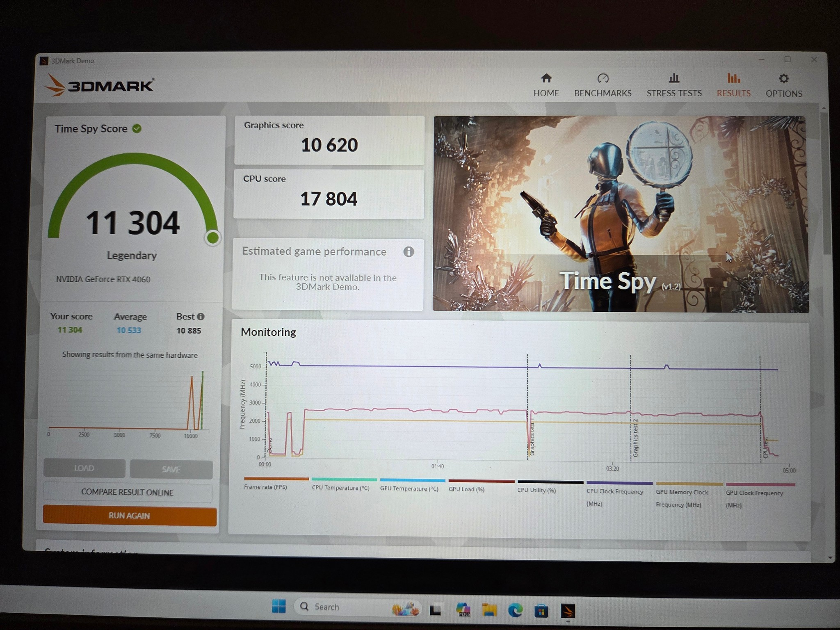Toggle GPU Load (%) legend

pos(481,486)
